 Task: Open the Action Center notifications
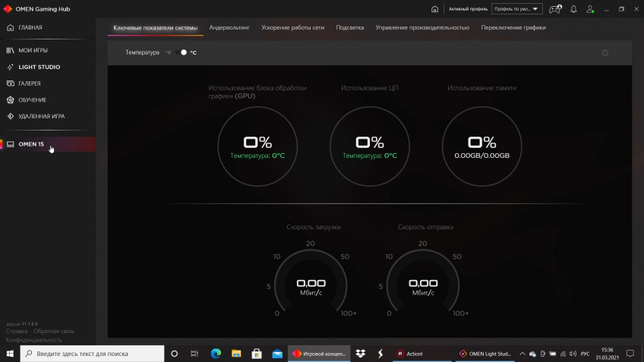click(x=630, y=354)
